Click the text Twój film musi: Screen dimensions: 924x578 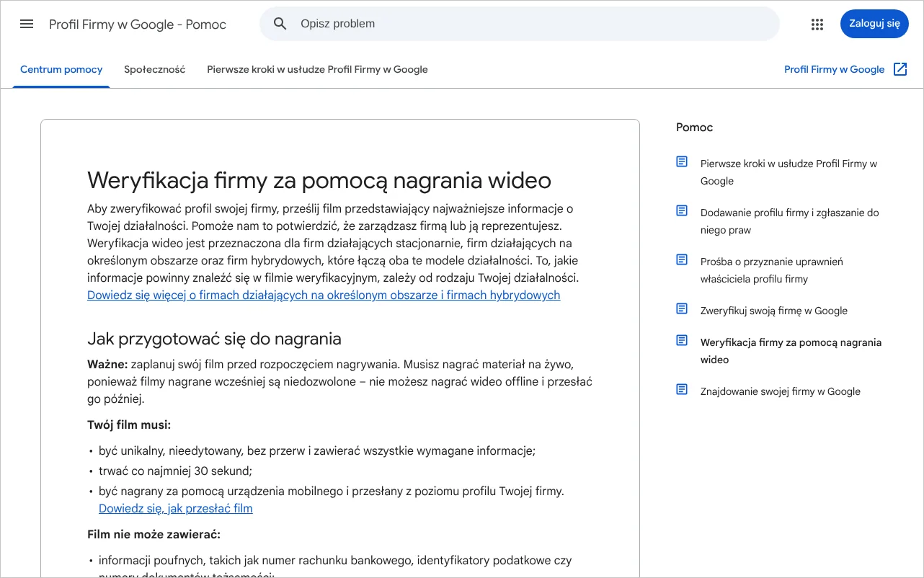click(129, 425)
